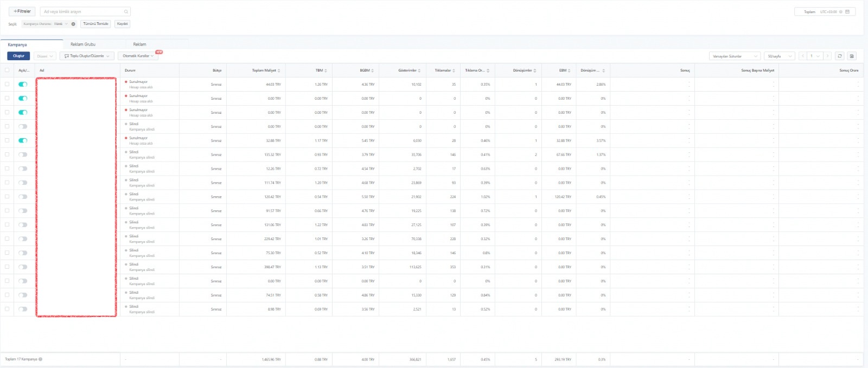868x368 pixels.
Task: Sort by Gösterimler column arrows
Action: [419, 70]
